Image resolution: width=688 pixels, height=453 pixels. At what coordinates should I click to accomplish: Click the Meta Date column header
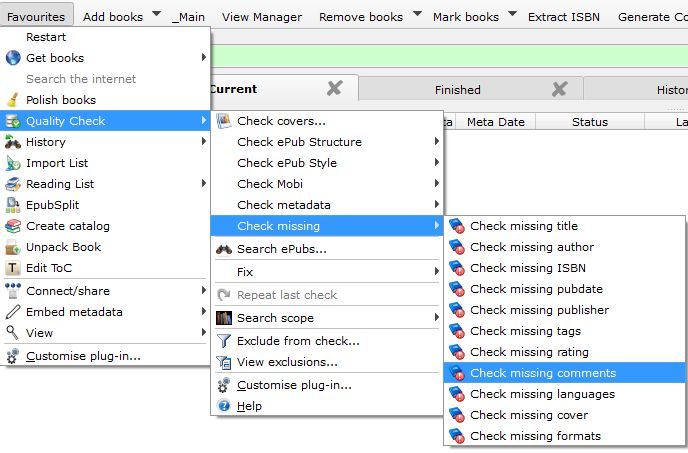(495, 122)
